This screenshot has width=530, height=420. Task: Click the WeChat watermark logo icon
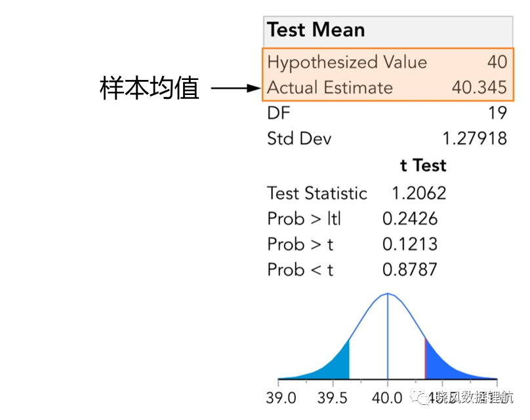tap(419, 397)
